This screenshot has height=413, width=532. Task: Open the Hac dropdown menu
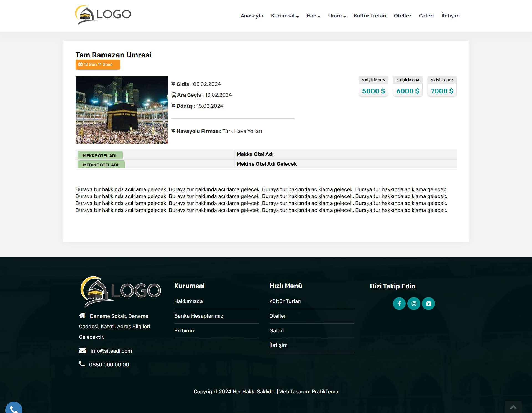[313, 16]
